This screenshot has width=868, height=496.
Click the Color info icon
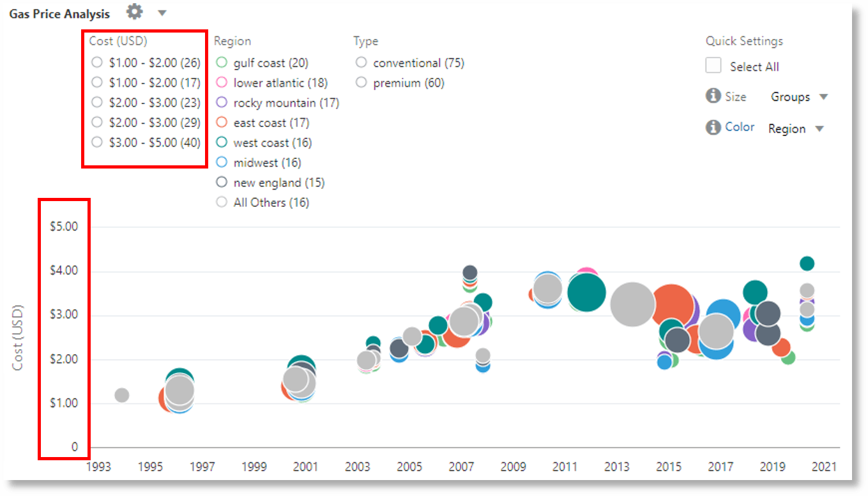(713, 127)
